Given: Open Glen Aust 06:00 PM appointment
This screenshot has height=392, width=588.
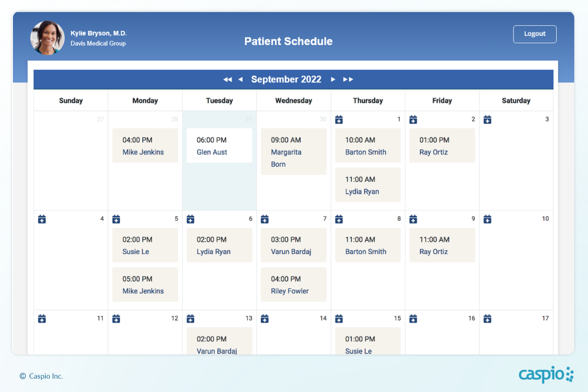Looking at the screenshot, I should tap(219, 146).
